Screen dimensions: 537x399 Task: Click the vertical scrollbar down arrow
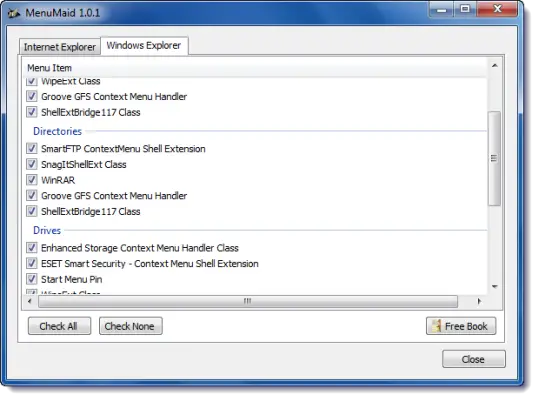(495, 287)
